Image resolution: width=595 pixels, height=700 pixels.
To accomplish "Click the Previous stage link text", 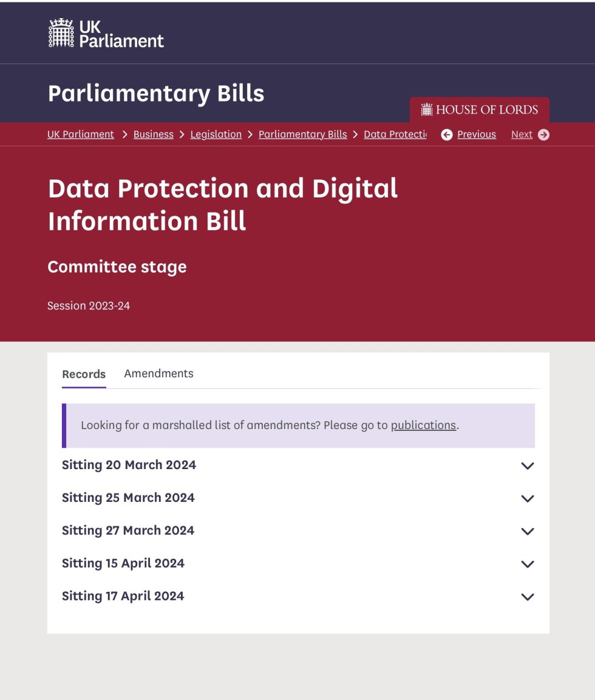I will 477,134.
